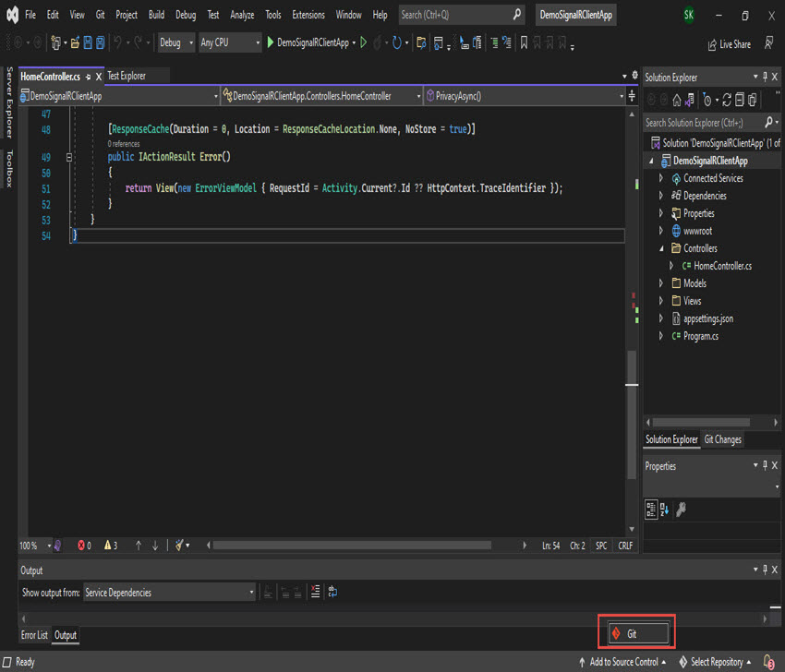This screenshot has height=672, width=785.
Task: Switch to the Git Changes tab
Action: (722, 438)
